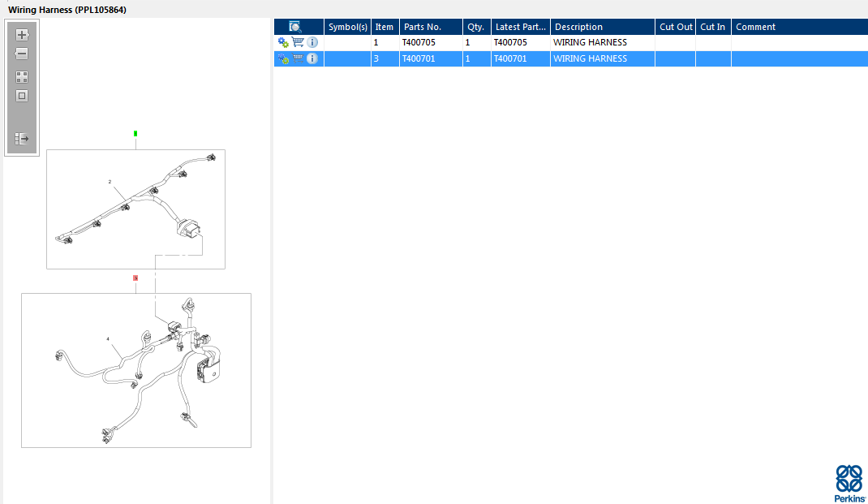868x504 pixels.
Task: Click the search icon in table header
Action: pyautogui.click(x=295, y=27)
